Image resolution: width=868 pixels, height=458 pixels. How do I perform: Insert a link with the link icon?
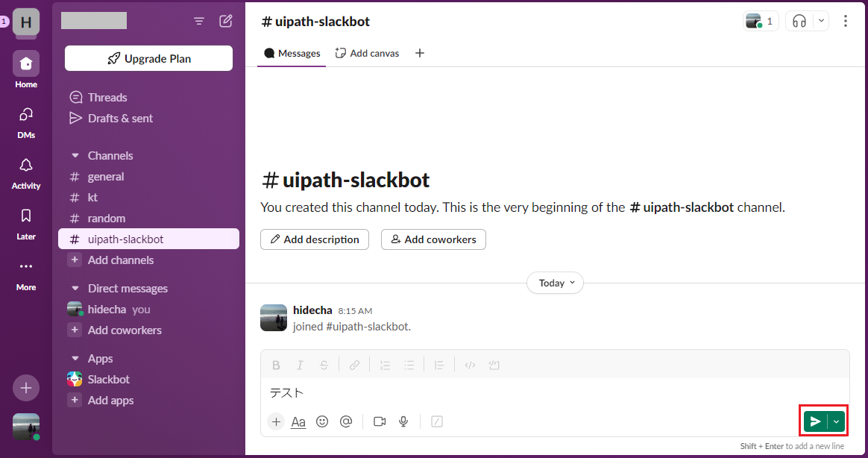(x=354, y=365)
